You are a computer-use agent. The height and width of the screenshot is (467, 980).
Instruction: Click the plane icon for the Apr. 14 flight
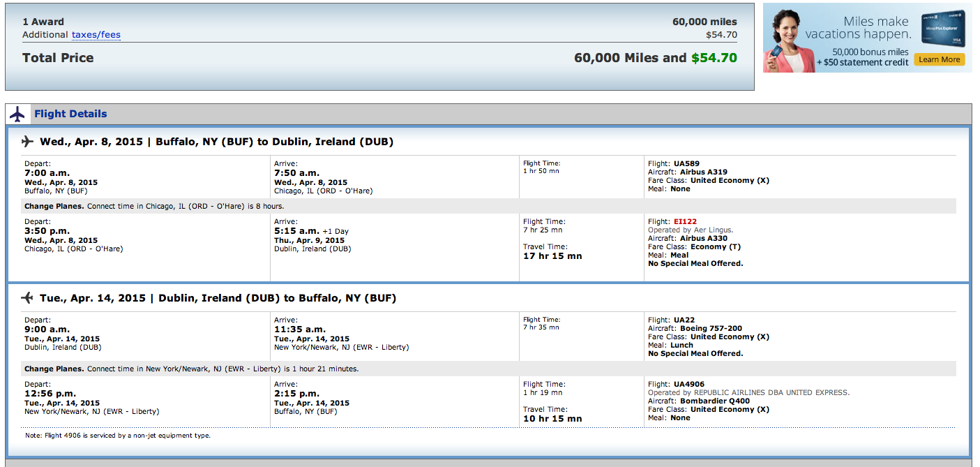tap(28, 298)
